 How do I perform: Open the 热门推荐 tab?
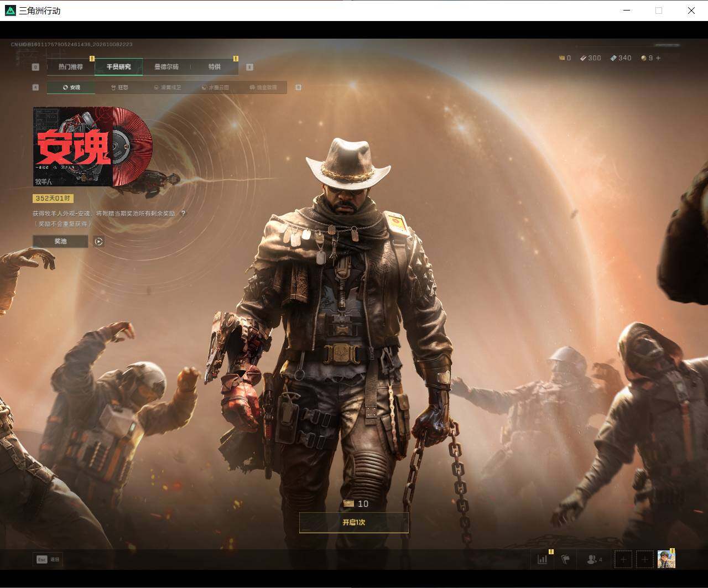tap(71, 67)
